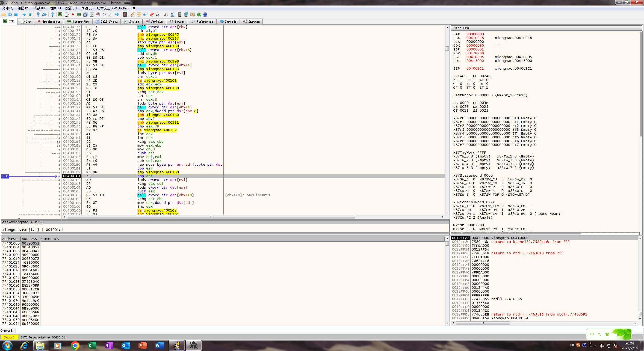Toggle breakpoint bullet at address 004001C6

[59, 195]
